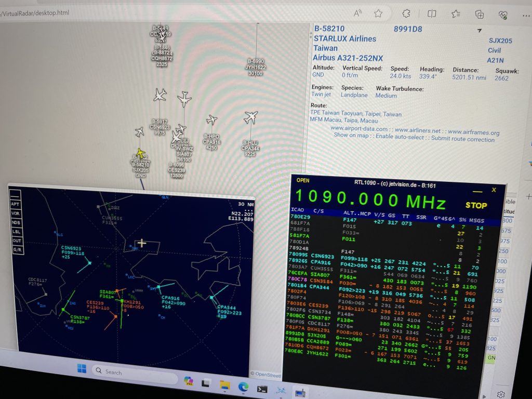Open Copilot icon on taskbar

[189, 381]
